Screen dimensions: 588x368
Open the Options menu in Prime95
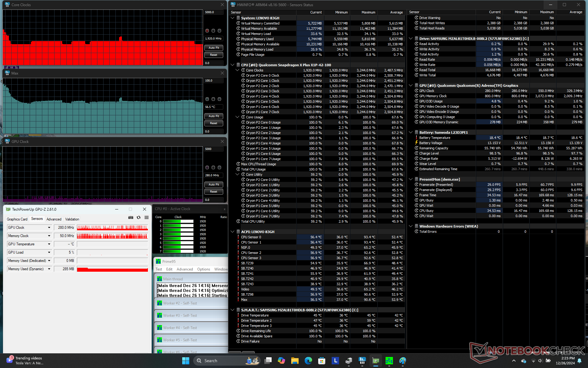203,269
